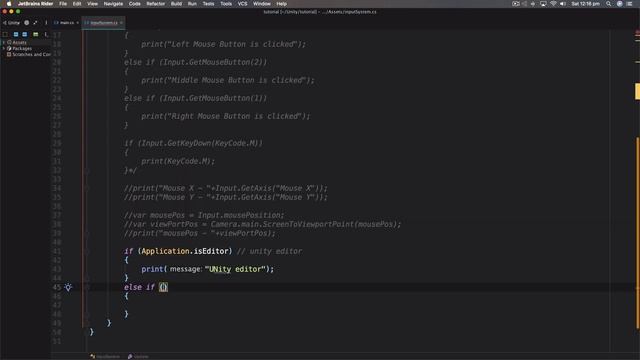Open the volume control in menu bar

click(563, 4)
